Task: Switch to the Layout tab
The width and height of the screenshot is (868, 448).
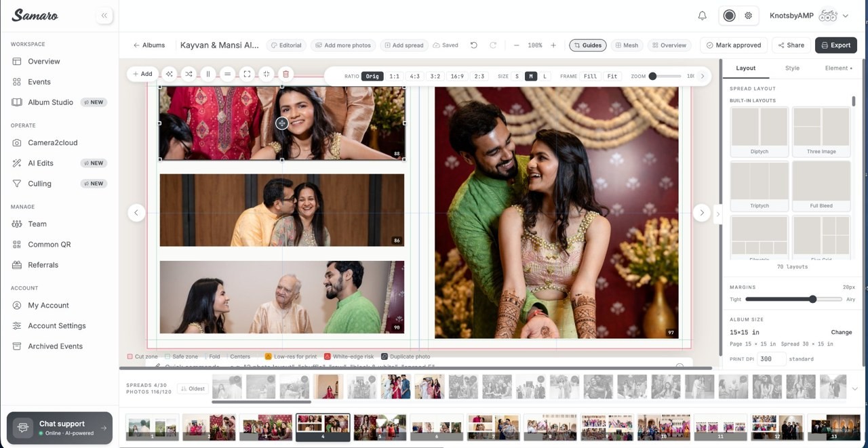Action: click(x=746, y=68)
